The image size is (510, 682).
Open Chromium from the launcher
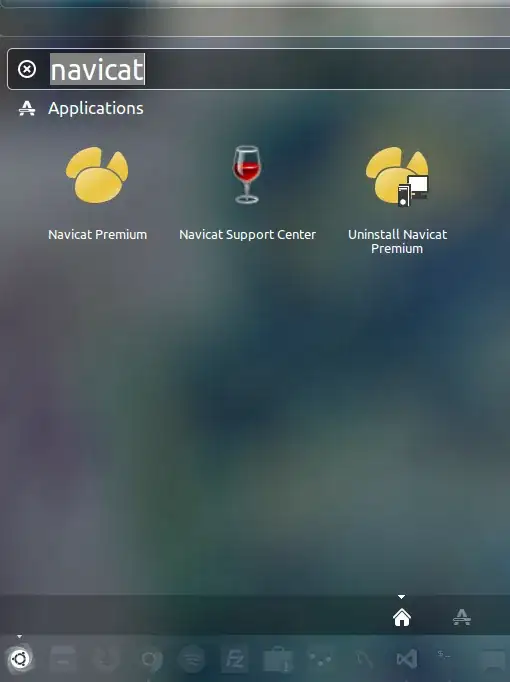click(151, 659)
